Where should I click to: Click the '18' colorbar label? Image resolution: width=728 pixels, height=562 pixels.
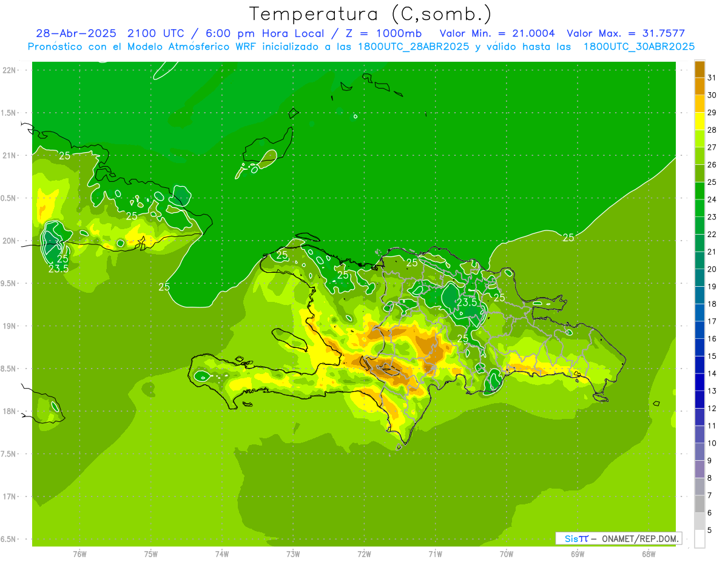pyautogui.click(x=712, y=304)
